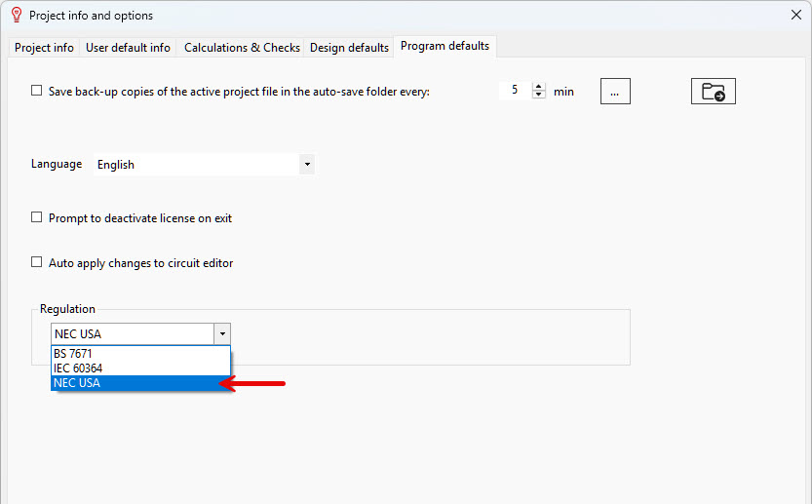Toggle Prompt to deactivate license on exit
Image resolution: width=812 pixels, height=504 pixels.
(37, 217)
